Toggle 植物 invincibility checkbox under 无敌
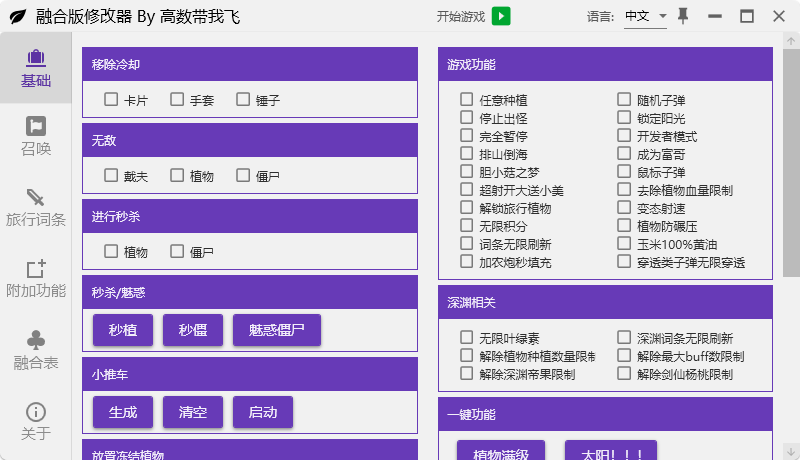Image resolution: width=800 pixels, height=460 pixels. pos(177,175)
